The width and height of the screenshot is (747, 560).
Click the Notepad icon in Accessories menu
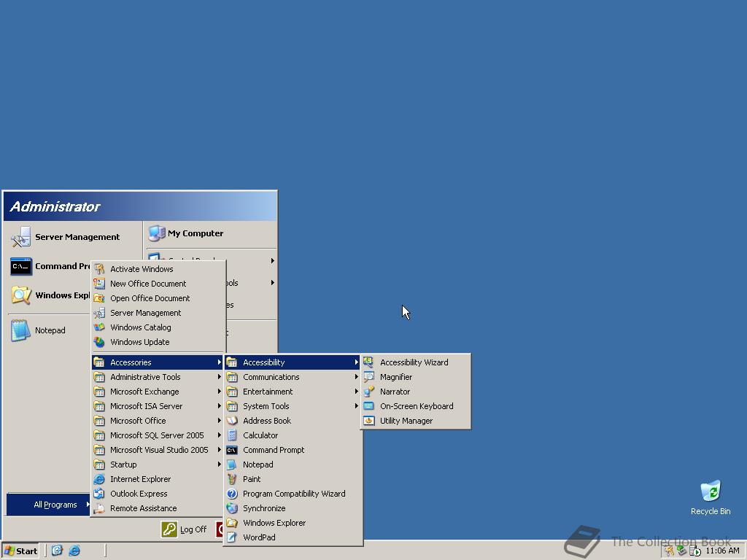[232, 464]
